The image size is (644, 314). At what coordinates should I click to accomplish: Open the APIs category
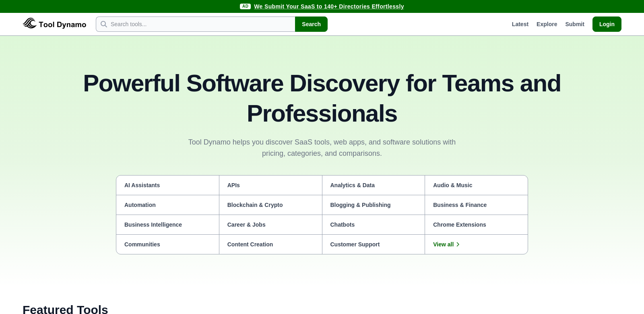[270, 185]
